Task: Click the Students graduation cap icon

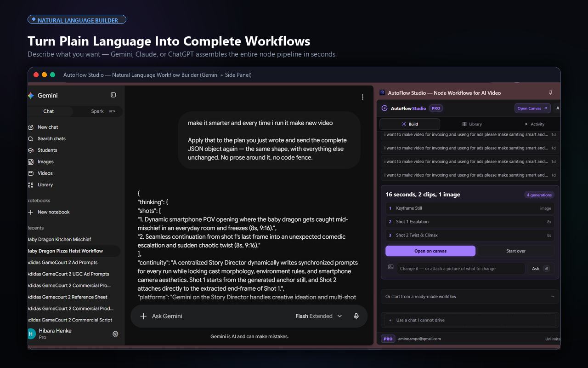Action: point(31,150)
